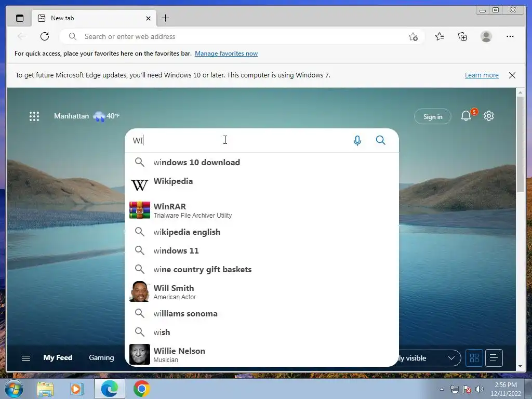Switch to grid view layout

474,358
